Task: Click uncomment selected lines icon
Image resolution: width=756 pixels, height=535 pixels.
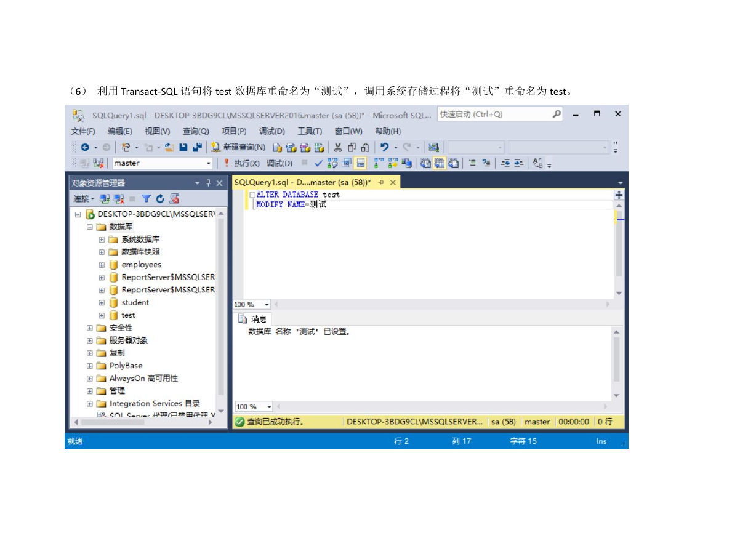Action: (486, 163)
